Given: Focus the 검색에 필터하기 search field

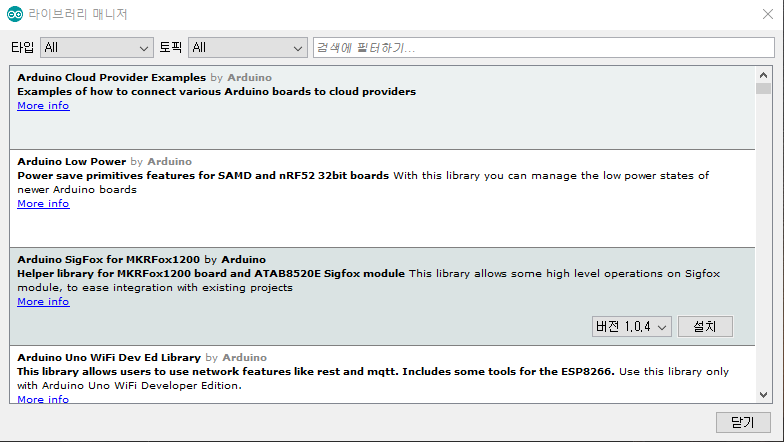Looking at the screenshot, I should click(544, 48).
